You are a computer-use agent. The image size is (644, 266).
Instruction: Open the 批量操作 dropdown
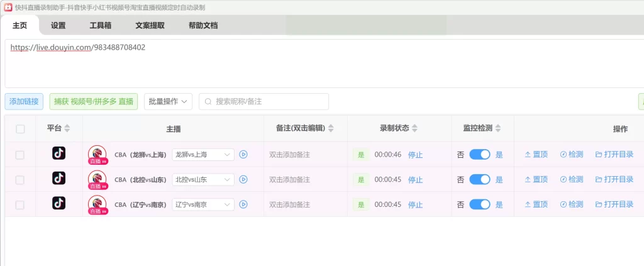tap(168, 101)
